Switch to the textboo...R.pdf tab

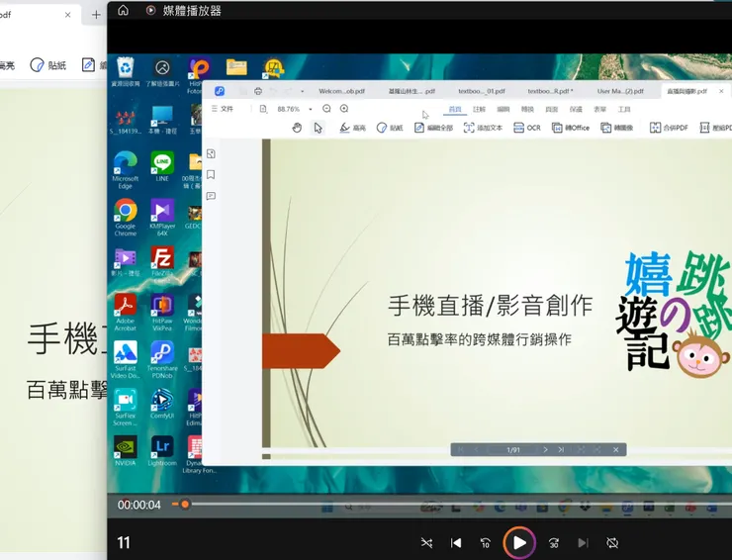click(x=550, y=91)
